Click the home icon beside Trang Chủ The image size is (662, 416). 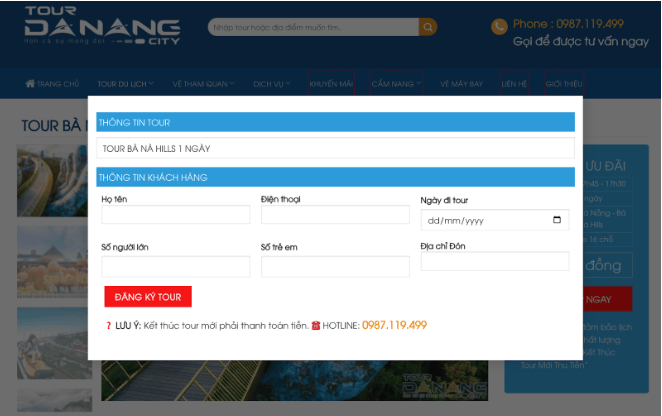pyautogui.click(x=30, y=83)
